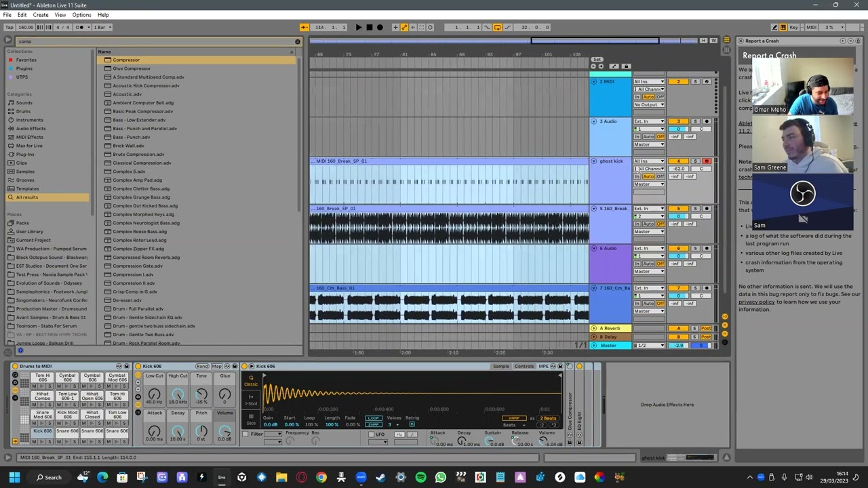The image size is (868, 488).
Task: Open the MIDI Effects browser category
Action: click(x=29, y=137)
